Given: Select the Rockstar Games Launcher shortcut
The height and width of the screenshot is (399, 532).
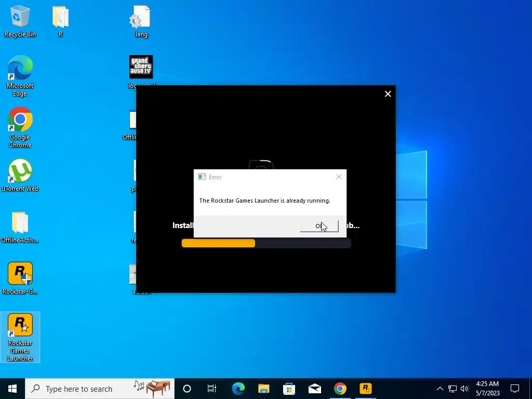Looking at the screenshot, I should click(20, 337).
